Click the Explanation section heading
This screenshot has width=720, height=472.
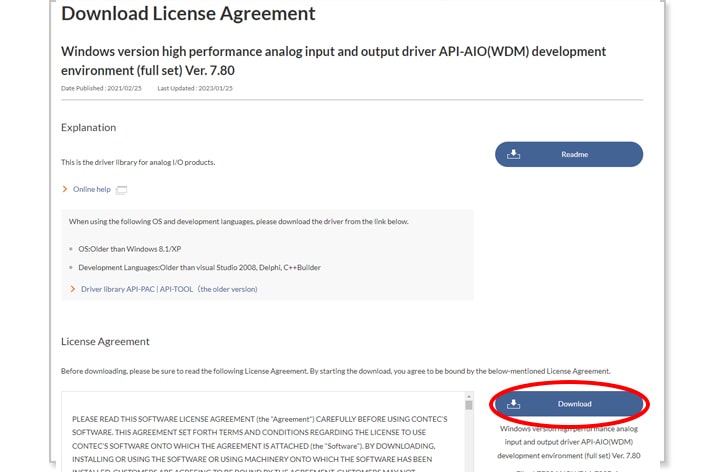click(x=88, y=128)
